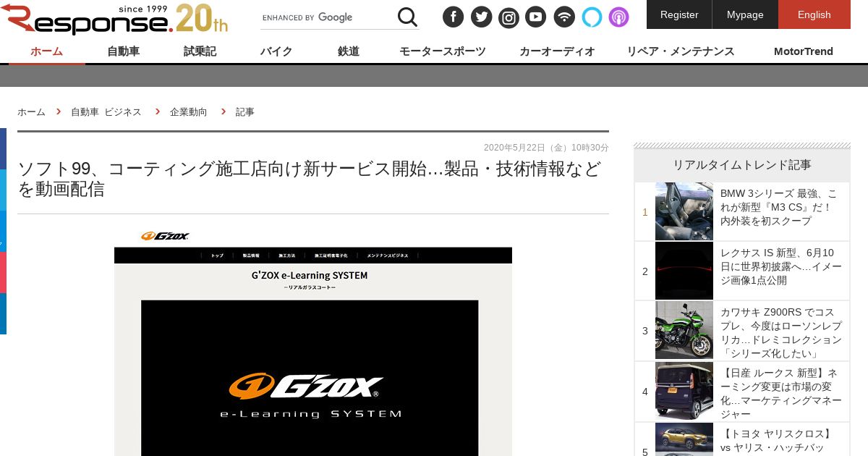Viewport: 868px width, 456px height.
Task: Open the カワサキ Z900RS article
Action: click(781, 333)
